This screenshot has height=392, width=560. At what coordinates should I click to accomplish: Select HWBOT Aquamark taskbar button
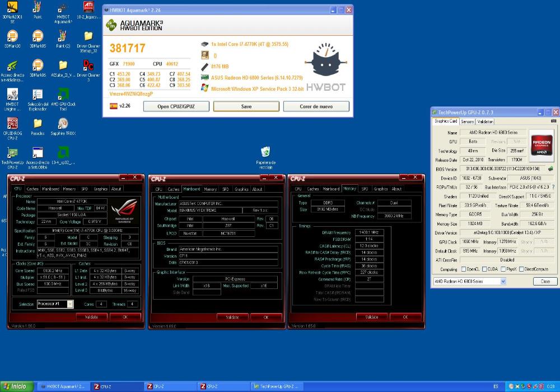[x=64, y=386]
